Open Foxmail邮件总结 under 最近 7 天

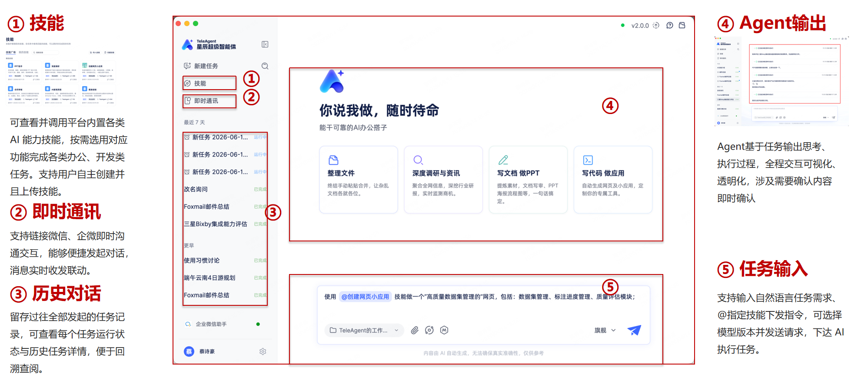pyautogui.click(x=225, y=207)
